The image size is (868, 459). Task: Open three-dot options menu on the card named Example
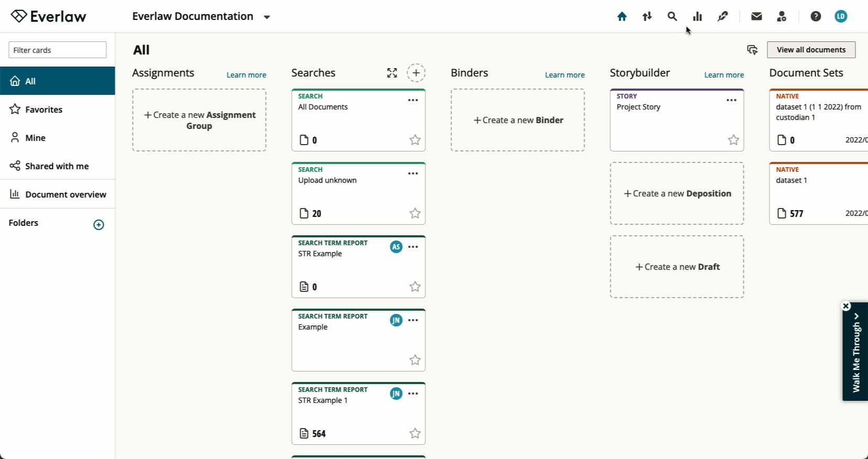413,320
